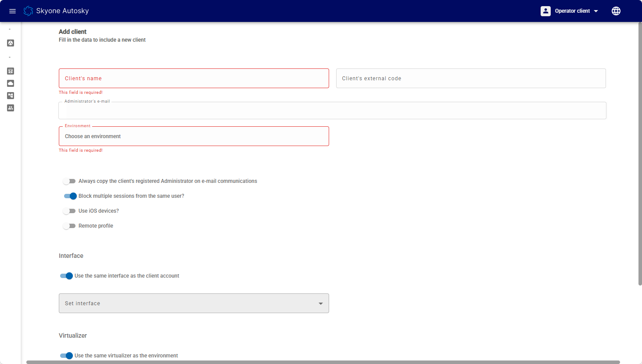Toggle use same interface as client account
The height and width of the screenshot is (364, 642).
point(66,276)
